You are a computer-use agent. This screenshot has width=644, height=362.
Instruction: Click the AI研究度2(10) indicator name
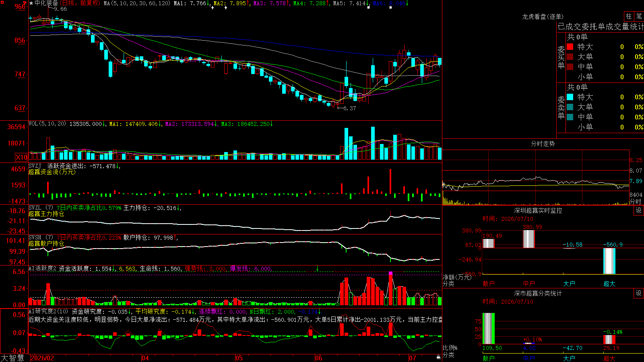coord(48,311)
